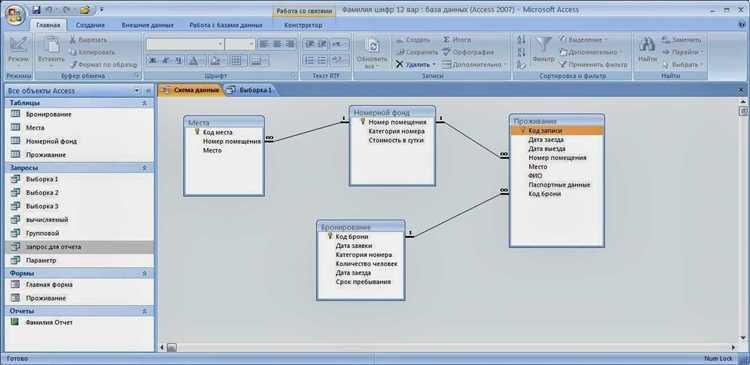
Task: Click the Save icon in quick access toolbar
Action: (x=36, y=10)
